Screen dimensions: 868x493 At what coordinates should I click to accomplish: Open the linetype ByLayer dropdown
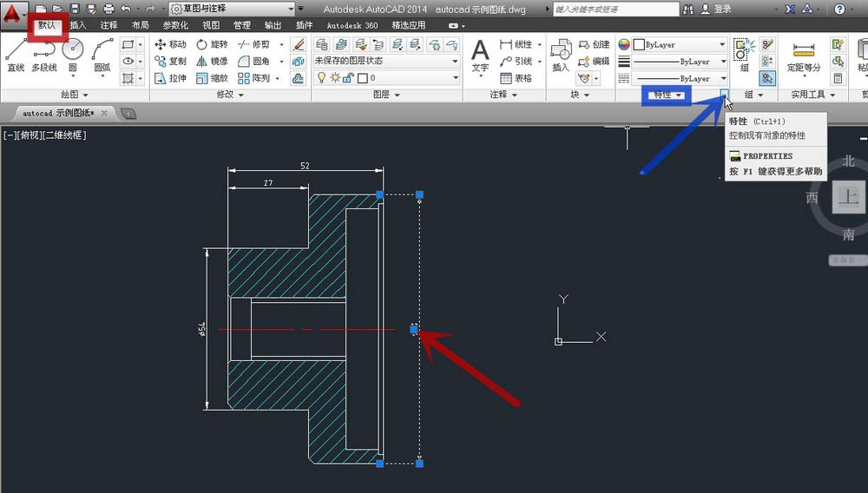pyautogui.click(x=680, y=79)
